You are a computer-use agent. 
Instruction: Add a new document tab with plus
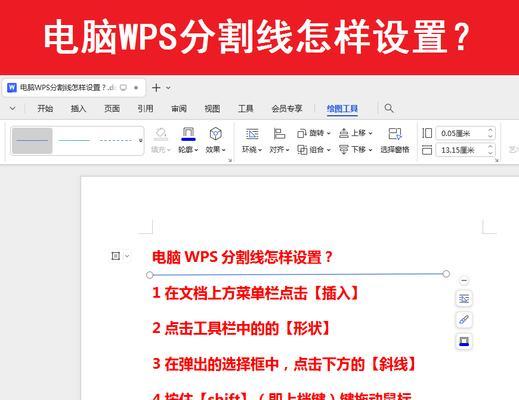tap(156, 88)
